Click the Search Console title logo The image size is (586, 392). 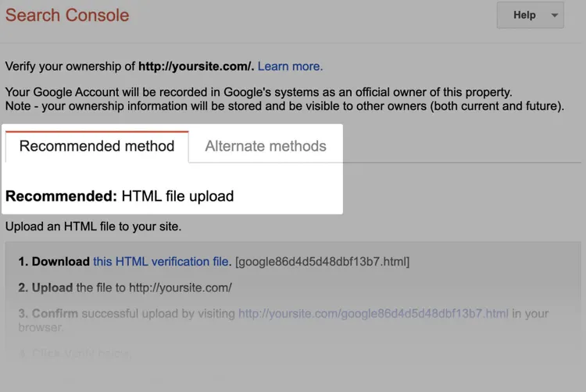(x=67, y=16)
